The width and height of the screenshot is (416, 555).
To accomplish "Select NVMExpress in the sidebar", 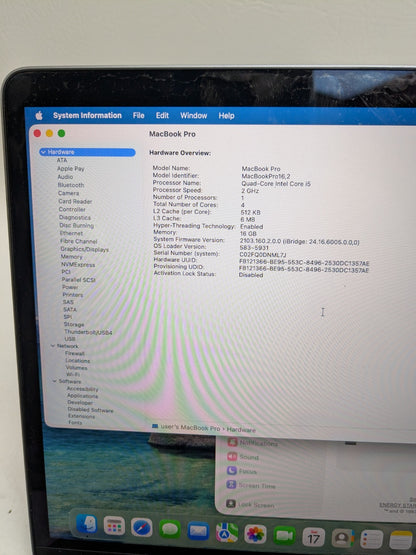I will 78,265.
